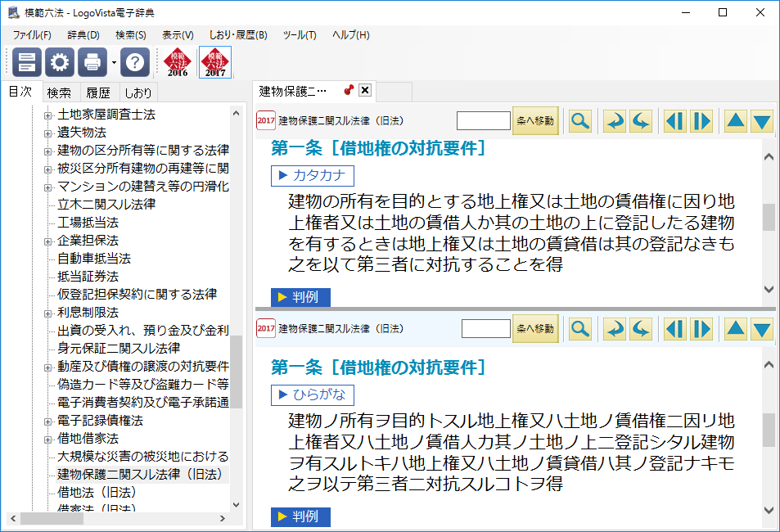Image resolution: width=780 pixels, height=532 pixels.
Task: Open the print dropdown arrow
Action: pyautogui.click(x=114, y=63)
